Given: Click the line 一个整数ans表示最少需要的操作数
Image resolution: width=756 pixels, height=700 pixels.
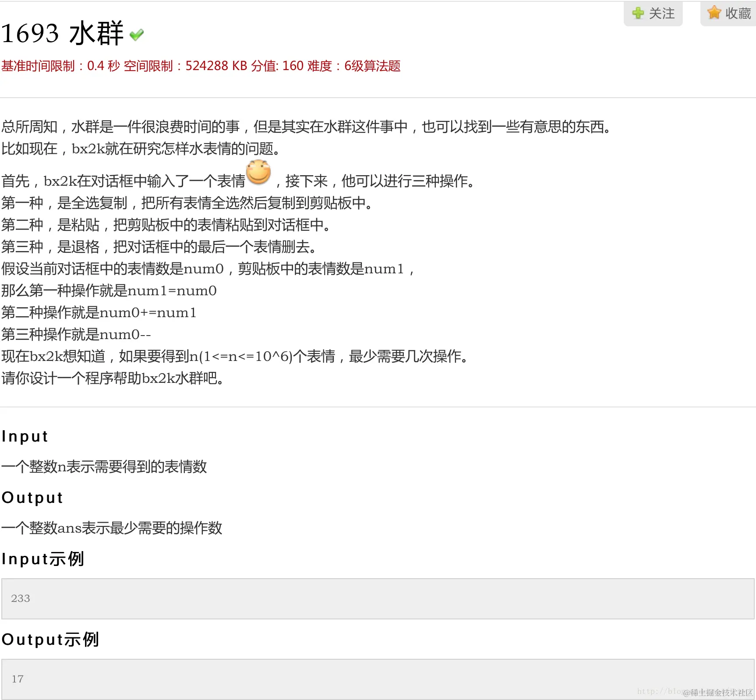Looking at the screenshot, I should tap(112, 528).
